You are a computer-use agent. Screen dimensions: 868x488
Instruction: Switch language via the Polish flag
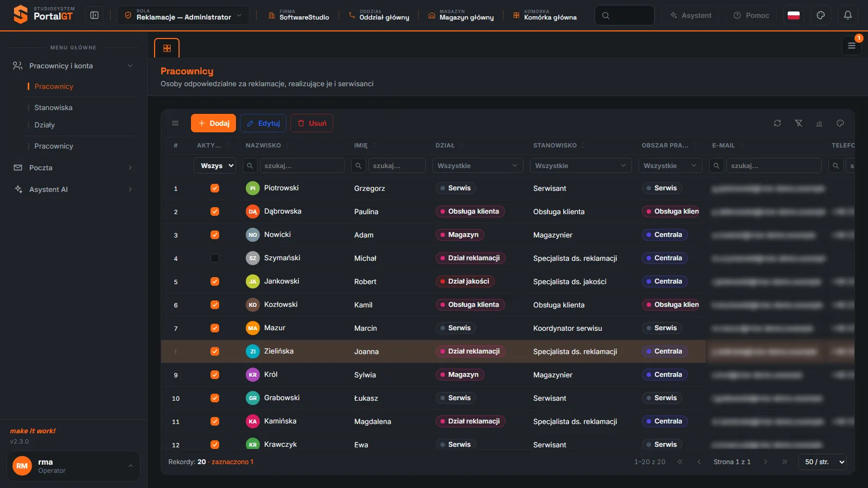pyautogui.click(x=794, y=15)
